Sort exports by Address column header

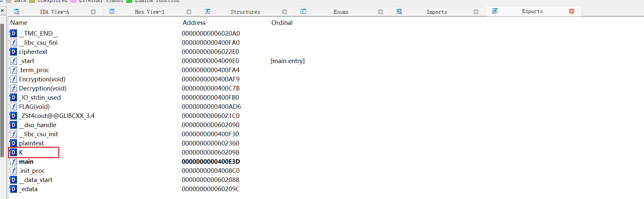[x=194, y=23]
